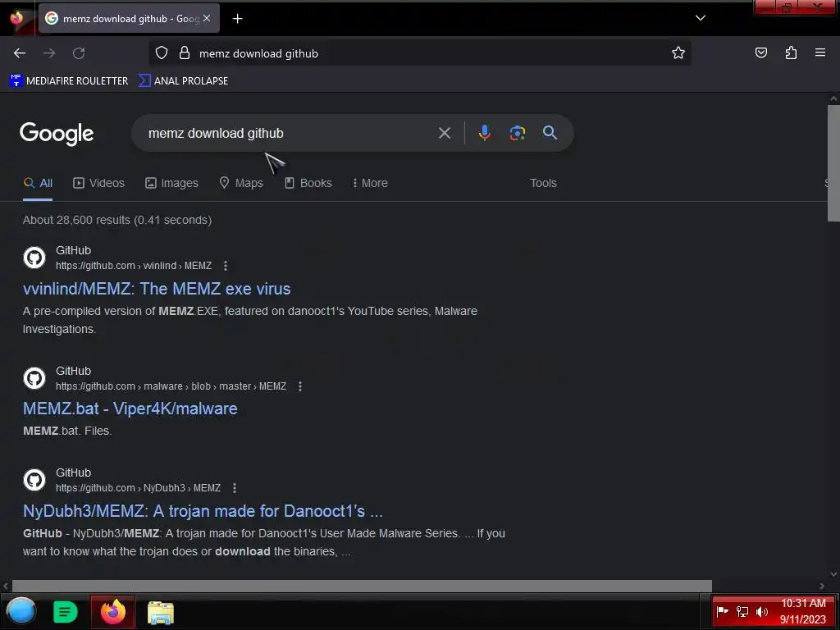Open options dots for malware blob master result
Viewport: 840px width, 630px height.
coord(300,386)
